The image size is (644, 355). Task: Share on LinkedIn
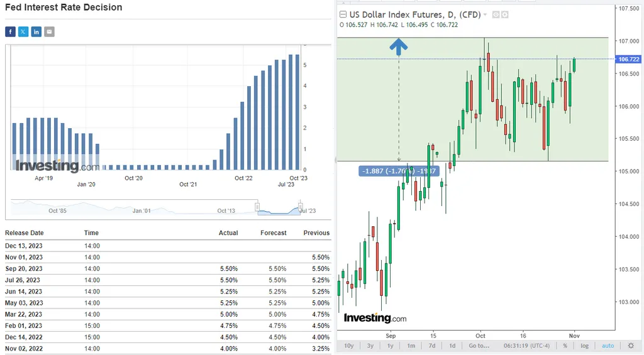tap(36, 31)
